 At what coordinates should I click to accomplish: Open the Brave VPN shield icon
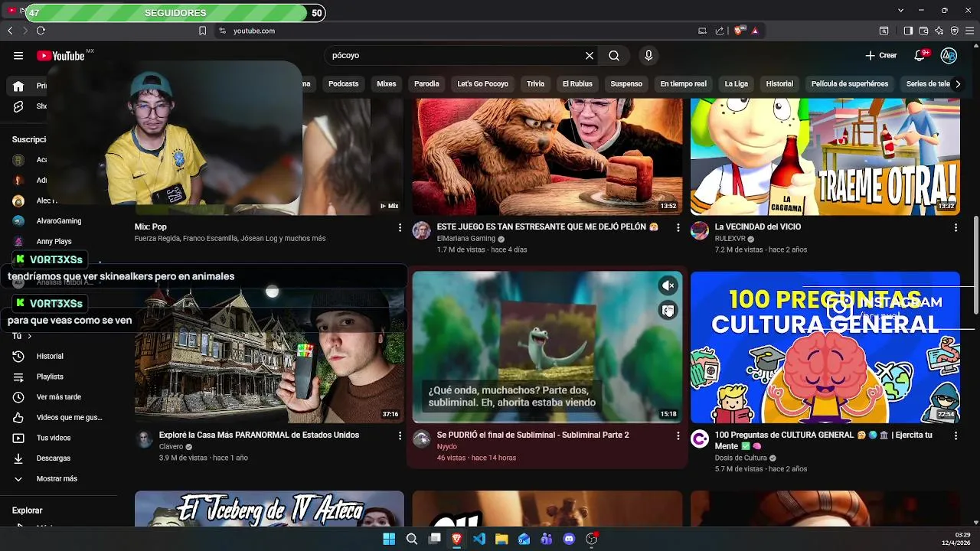pos(954,31)
